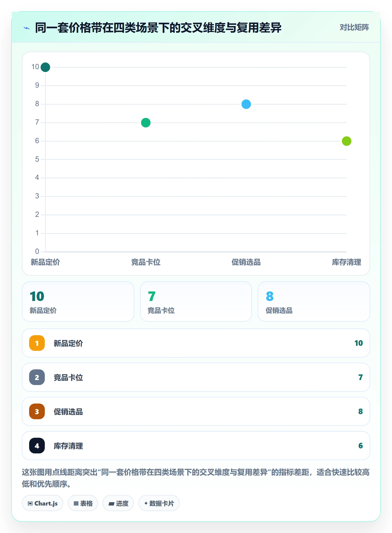Select the dark teal 新品定价 data point
Screen dimensions: 392x533
pos(45,67)
